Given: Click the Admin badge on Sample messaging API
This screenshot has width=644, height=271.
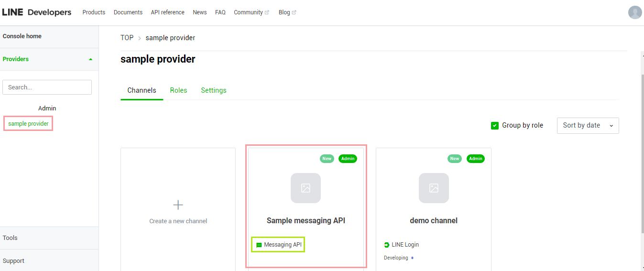Looking at the screenshot, I should (348, 159).
